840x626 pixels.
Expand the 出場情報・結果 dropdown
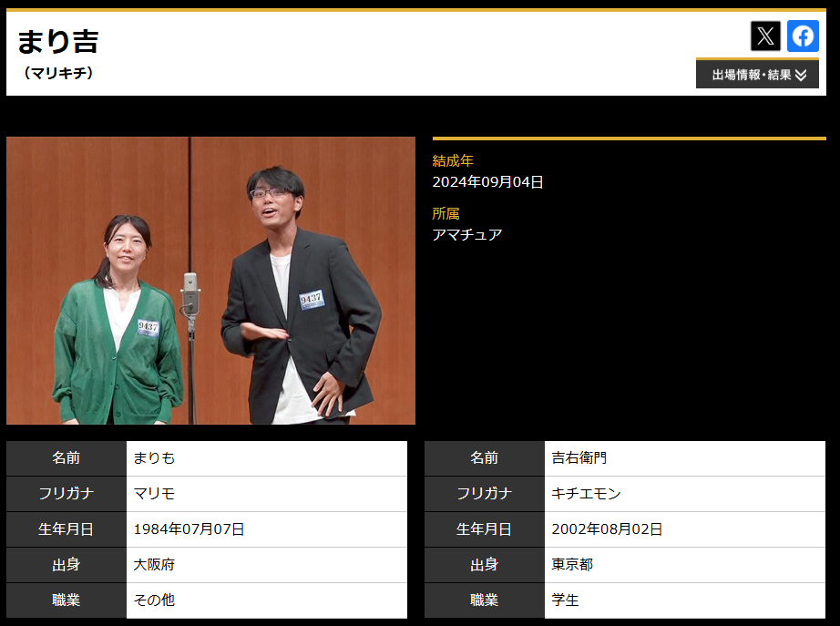pyautogui.click(x=758, y=75)
